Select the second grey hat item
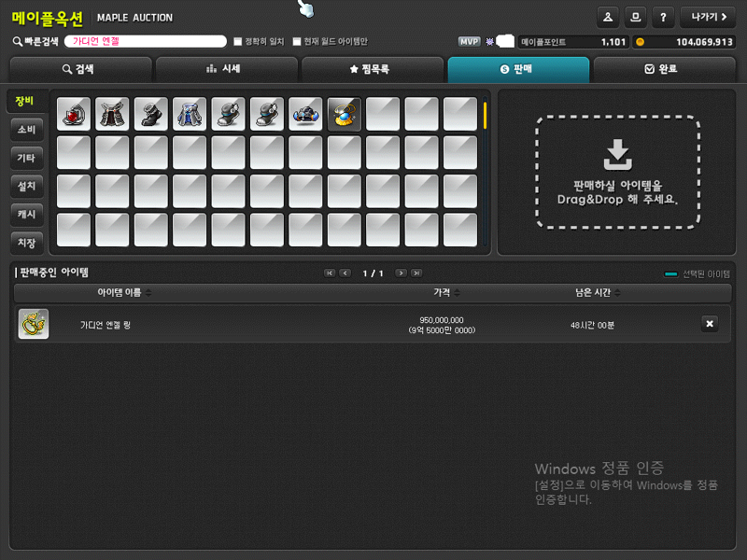This screenshot has height=560, width=747. [267, 114]
